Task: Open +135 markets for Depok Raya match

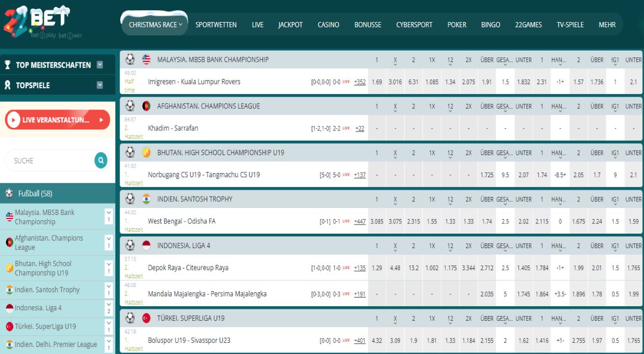Action: coord(360,268)
